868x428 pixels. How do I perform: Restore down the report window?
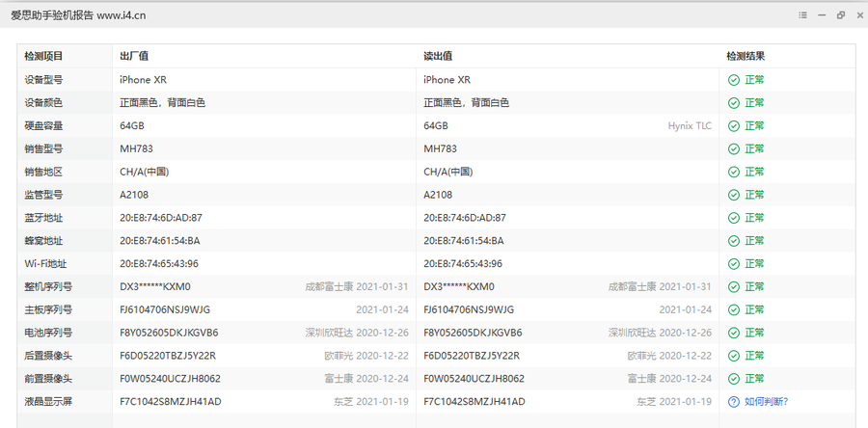point(841,15)
